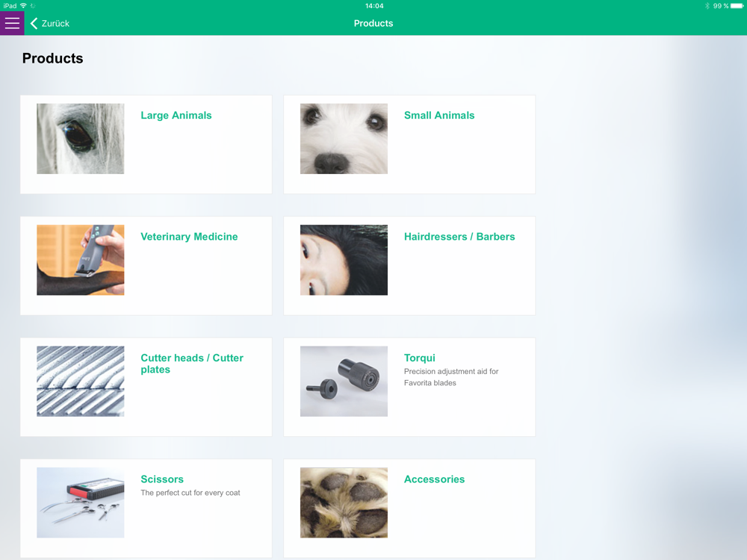747x560 pixels.
Task: Click the Products page heading
Action: (53, 58)
